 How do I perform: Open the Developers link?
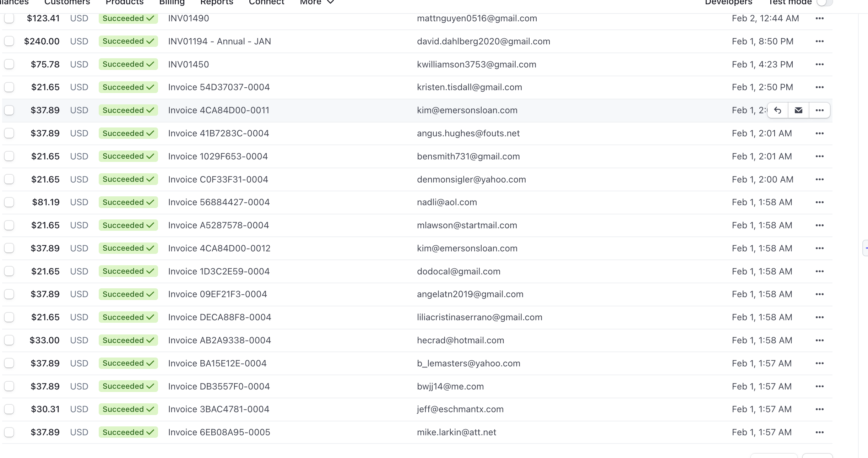coord(728,2)
